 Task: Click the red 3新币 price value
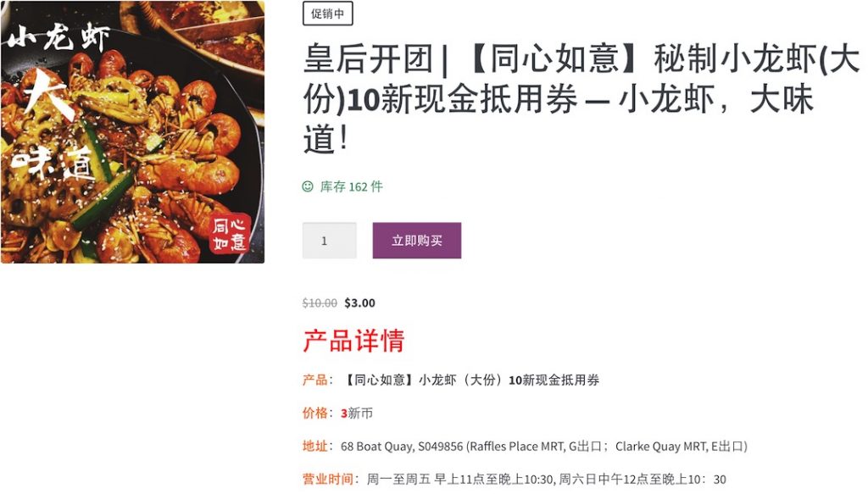[x=357, y=414]
